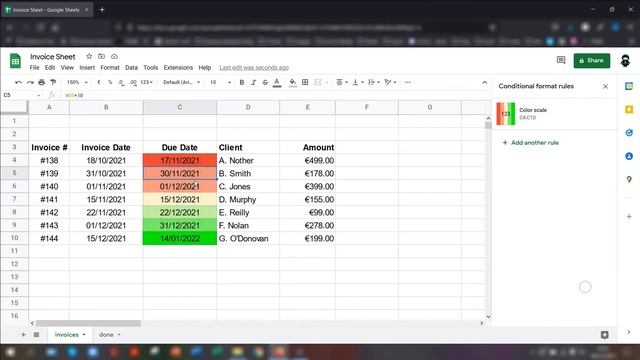This screenshot has width=640, height=360.
Task: Show more toolbar options
Action: click(x=408, y=82)
